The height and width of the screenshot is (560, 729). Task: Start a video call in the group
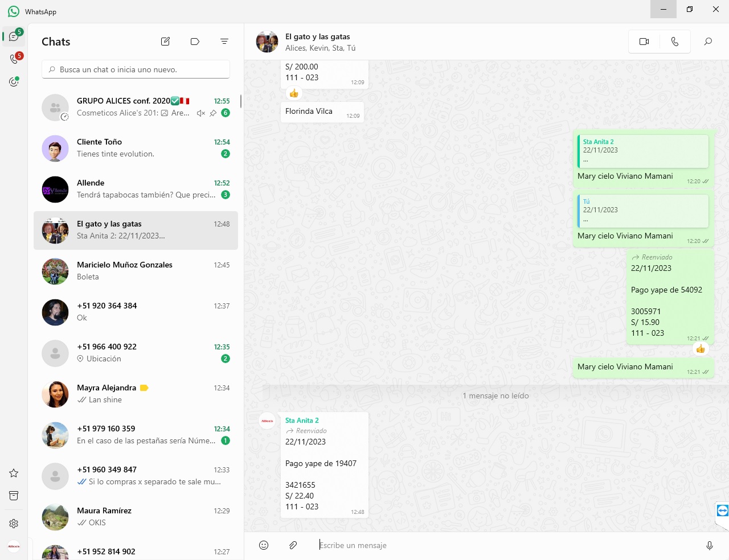coord(644,42)
